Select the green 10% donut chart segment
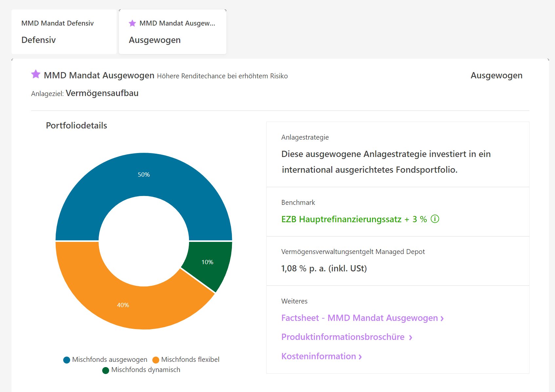This screenshot has width=555, height=392. tap(207, 262)
